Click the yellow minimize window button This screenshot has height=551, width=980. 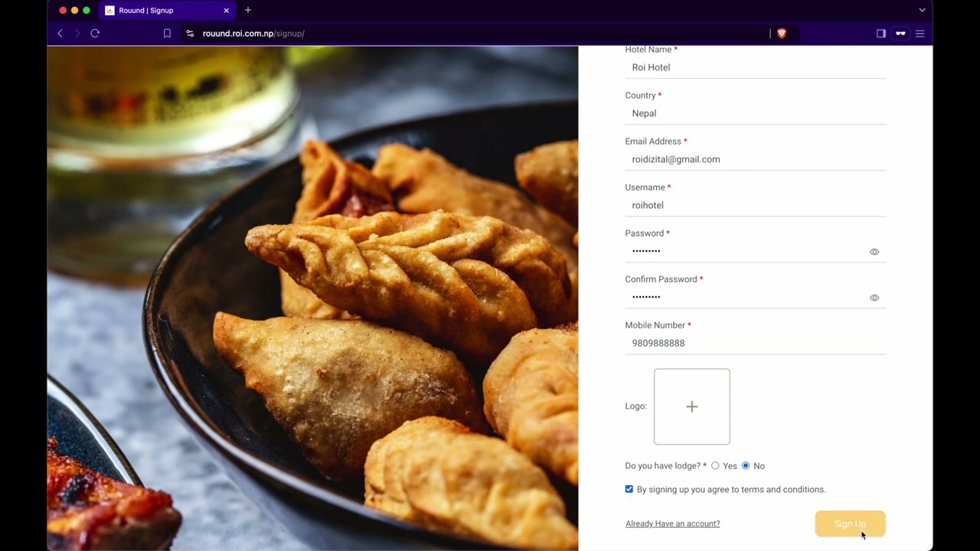[x=74, y=11]
